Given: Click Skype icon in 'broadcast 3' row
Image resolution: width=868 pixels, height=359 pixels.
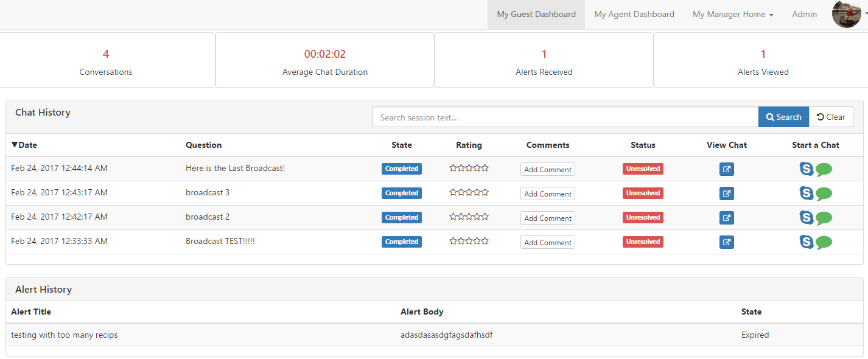Looking at the screenshot, I should click(x=807, y=193).
